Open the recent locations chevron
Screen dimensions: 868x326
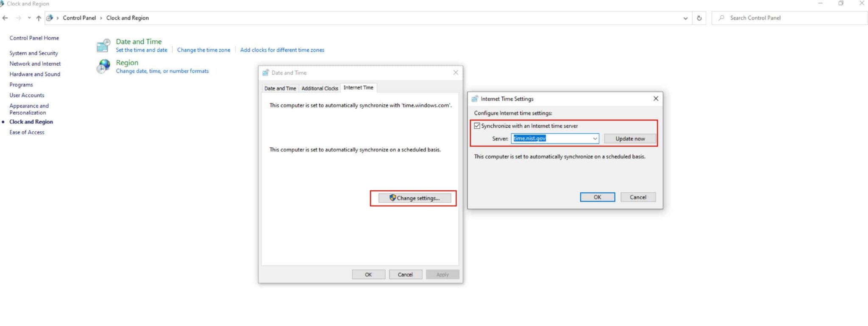click(x=29, y=18)
